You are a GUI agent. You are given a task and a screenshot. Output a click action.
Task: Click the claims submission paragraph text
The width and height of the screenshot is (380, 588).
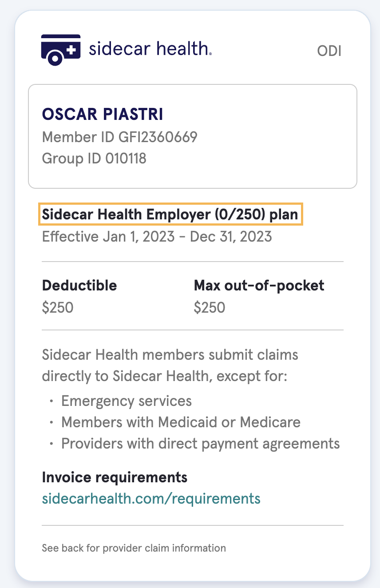[170, 366]
